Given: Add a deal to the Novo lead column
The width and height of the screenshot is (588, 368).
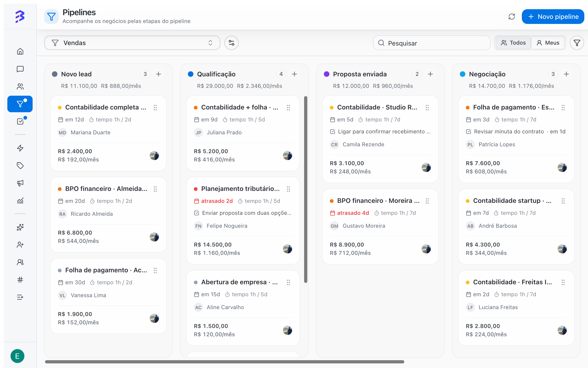Looking at the screenshot, I should 158,74.
